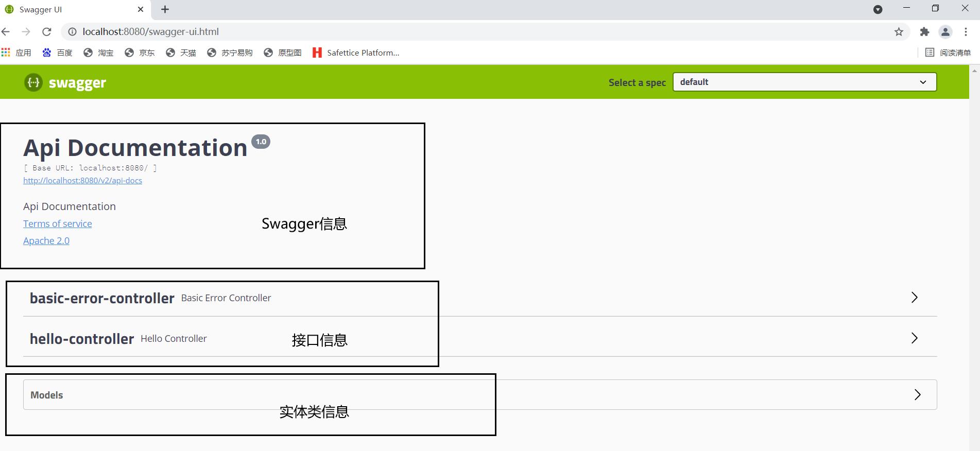Click the 1.0 version badge
The height and width of the screenshot is (451, 980).
tap(261, 142)
